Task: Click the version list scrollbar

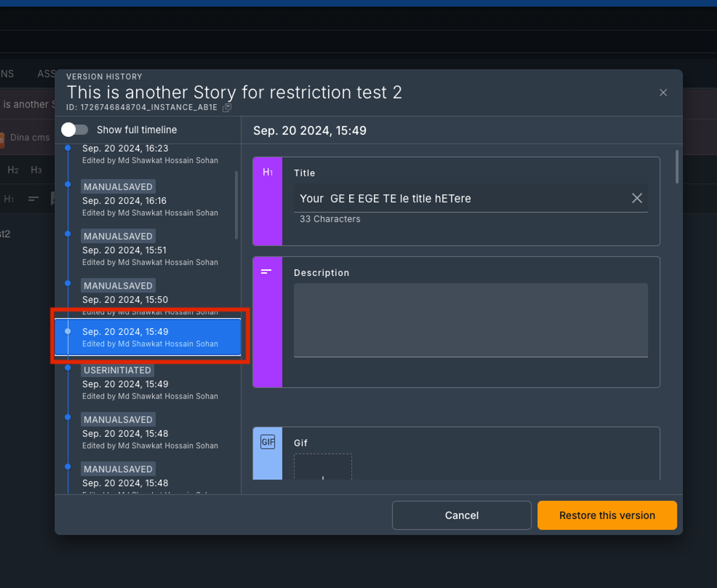Action: click(236, 205)
